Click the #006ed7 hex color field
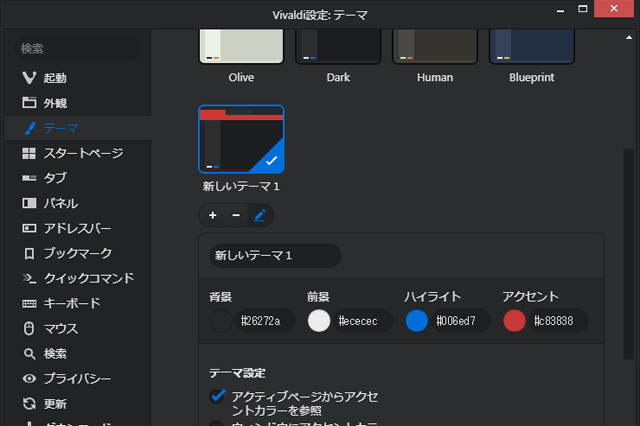The height and width of the screenshot is (426, 640). (x=461, y=321)
